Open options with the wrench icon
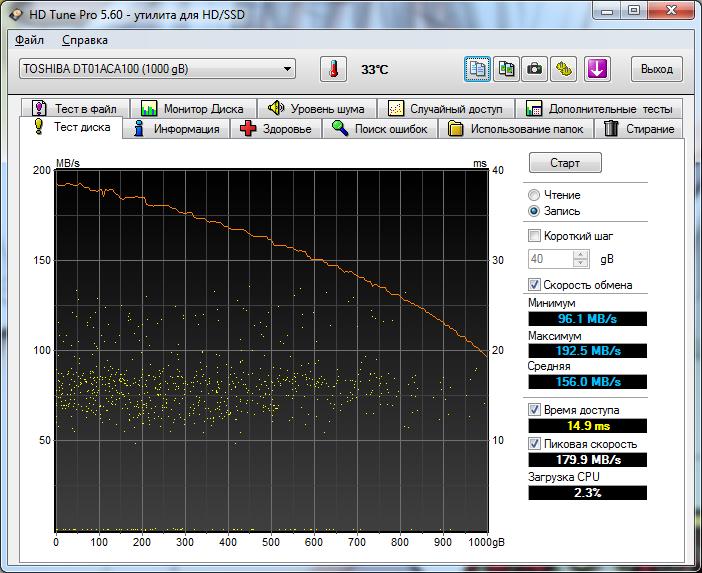Viewport: 702px width, 573px height. coord(565,69)
